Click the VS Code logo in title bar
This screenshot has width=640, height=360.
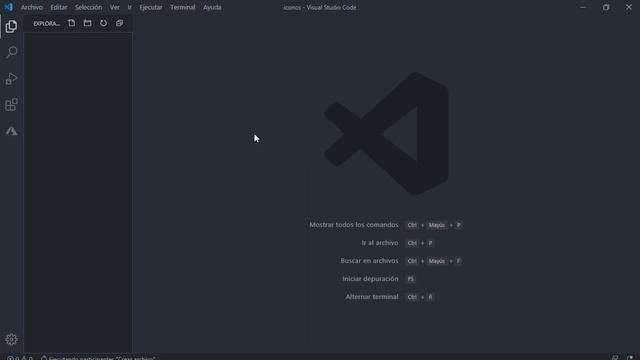point(9,7)
